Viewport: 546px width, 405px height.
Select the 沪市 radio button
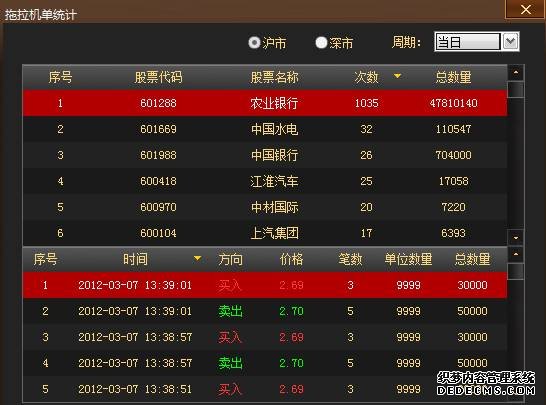255,43
